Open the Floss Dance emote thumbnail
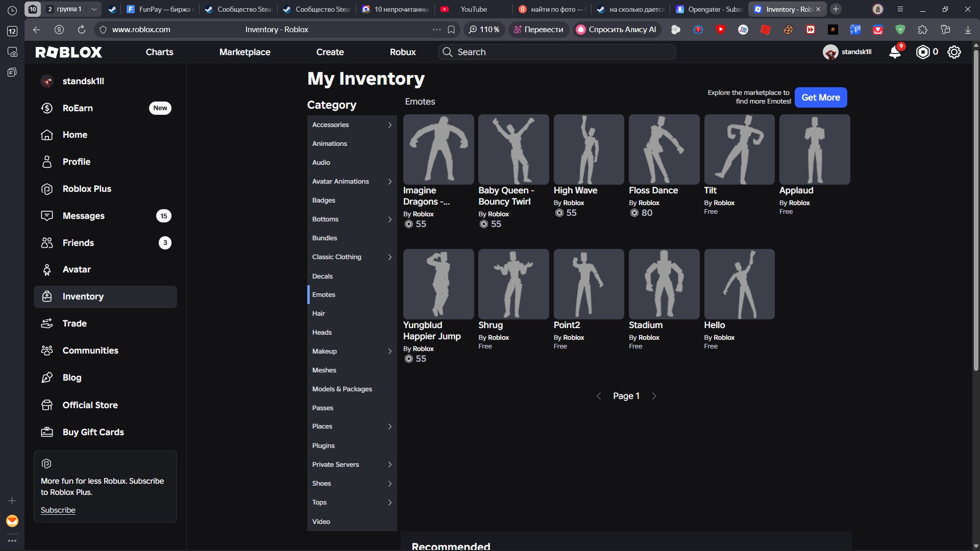Screen dimensions: 980x551 tap(664, 149)
